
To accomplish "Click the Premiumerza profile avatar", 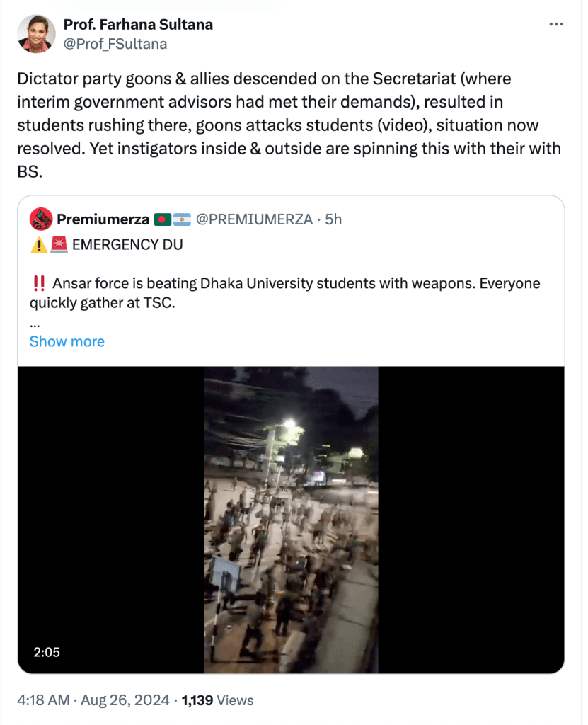I will point(41,219).
